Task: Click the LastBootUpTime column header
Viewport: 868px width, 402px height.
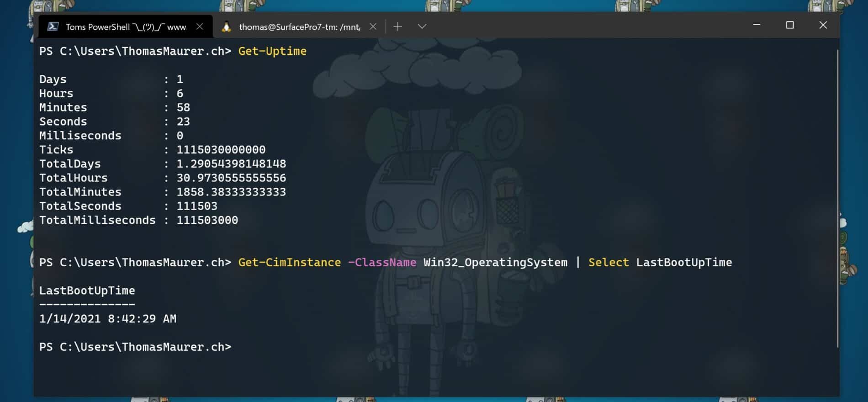Action: [x=87, y=291]
